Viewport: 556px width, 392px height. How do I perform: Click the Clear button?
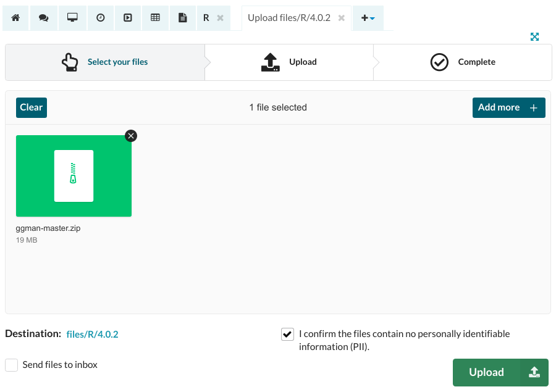[x=32, y=107]
